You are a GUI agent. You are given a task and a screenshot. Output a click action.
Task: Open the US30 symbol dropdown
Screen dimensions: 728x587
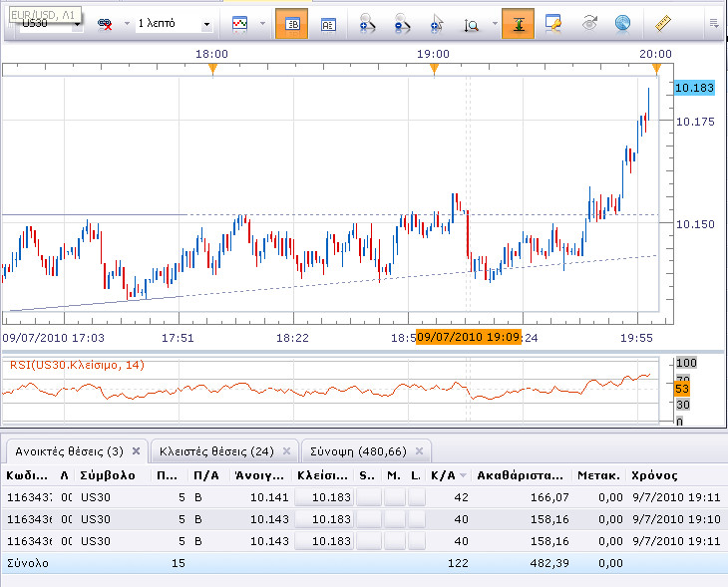(x=77, y=25)
